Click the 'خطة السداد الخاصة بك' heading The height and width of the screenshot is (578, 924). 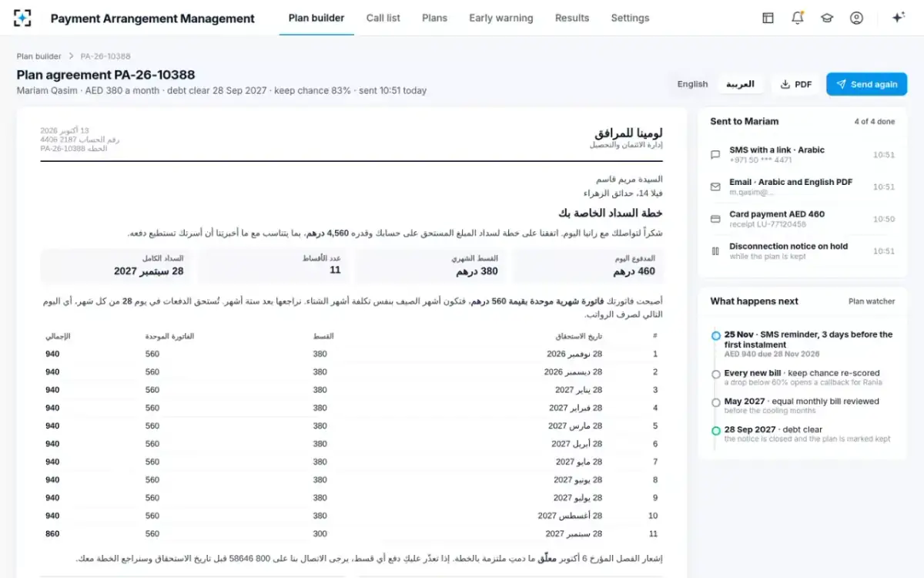pyautogui.click(x=610, y=213)
